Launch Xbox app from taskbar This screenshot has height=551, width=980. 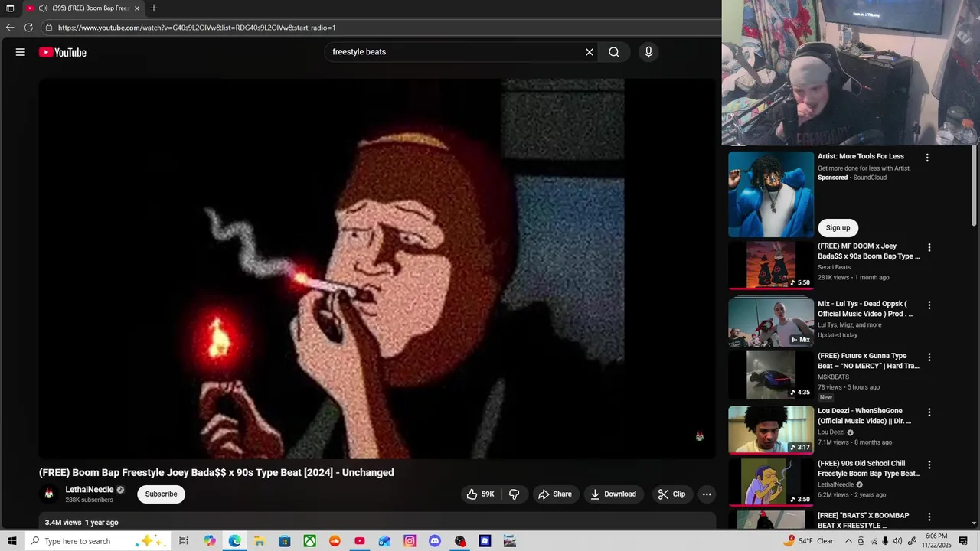pos(309,541)
